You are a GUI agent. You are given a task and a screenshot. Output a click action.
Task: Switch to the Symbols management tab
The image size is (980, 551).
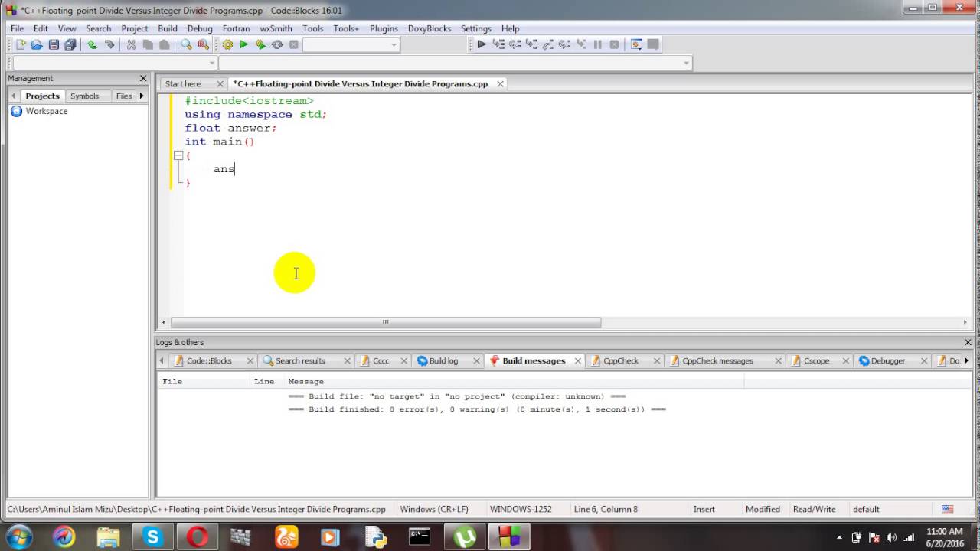click(x=84, y=96)
